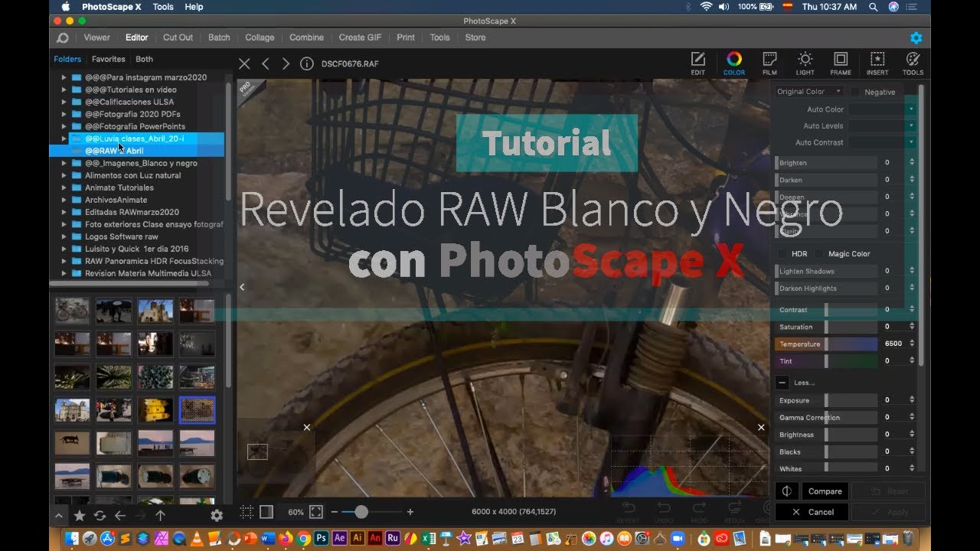Expand the Alimentos con Luz natural folder
The image size is (980, 551).
point(64,175)
